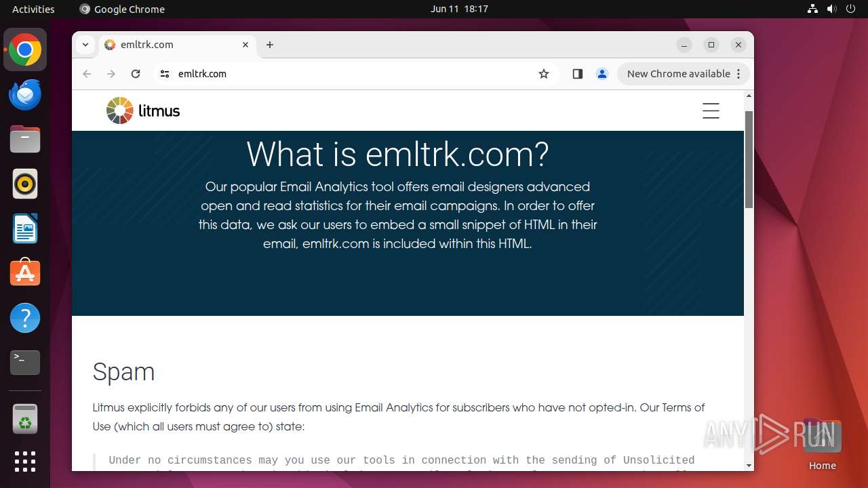Launch Terminal from the dock
Viewport: 868px width, 488px height.
(25, 363)
